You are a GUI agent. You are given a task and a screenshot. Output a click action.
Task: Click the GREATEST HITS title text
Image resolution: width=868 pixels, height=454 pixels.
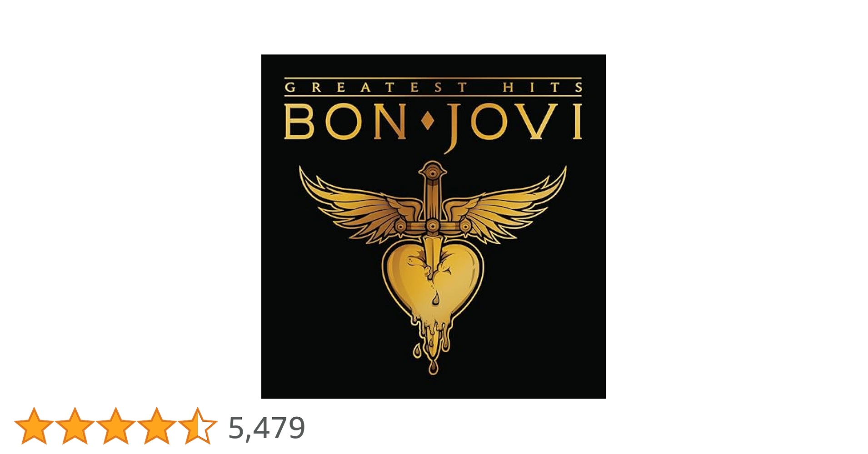pos(433,87)
